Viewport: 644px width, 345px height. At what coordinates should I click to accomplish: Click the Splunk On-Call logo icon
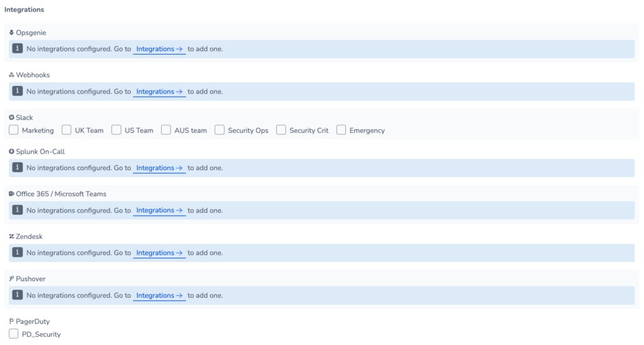[x=11, y=151]
